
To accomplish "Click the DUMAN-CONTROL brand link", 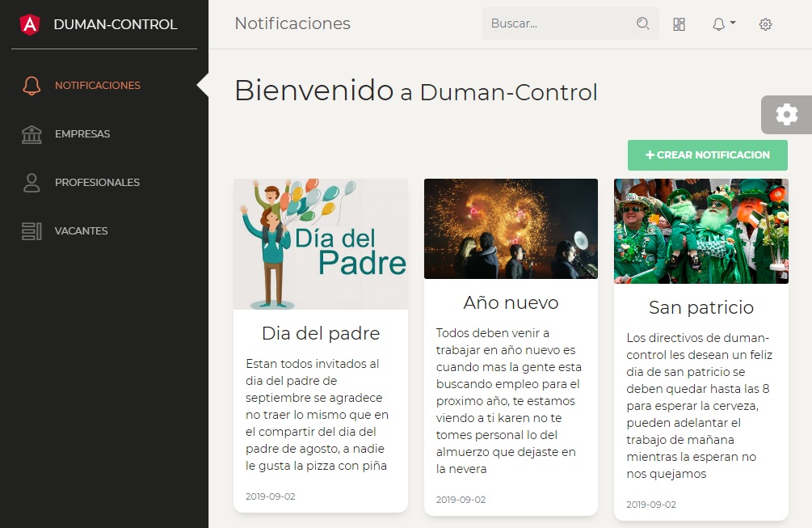I will coord(115,24).
